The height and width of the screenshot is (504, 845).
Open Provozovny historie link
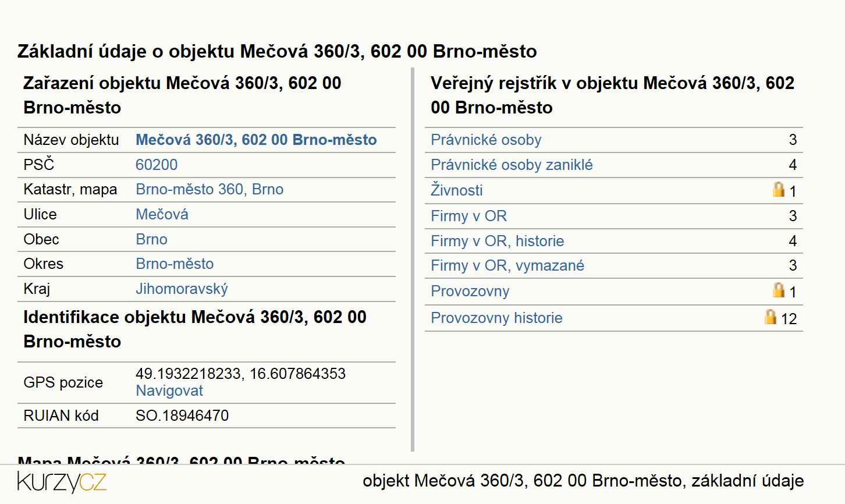(x=496, y=318)
